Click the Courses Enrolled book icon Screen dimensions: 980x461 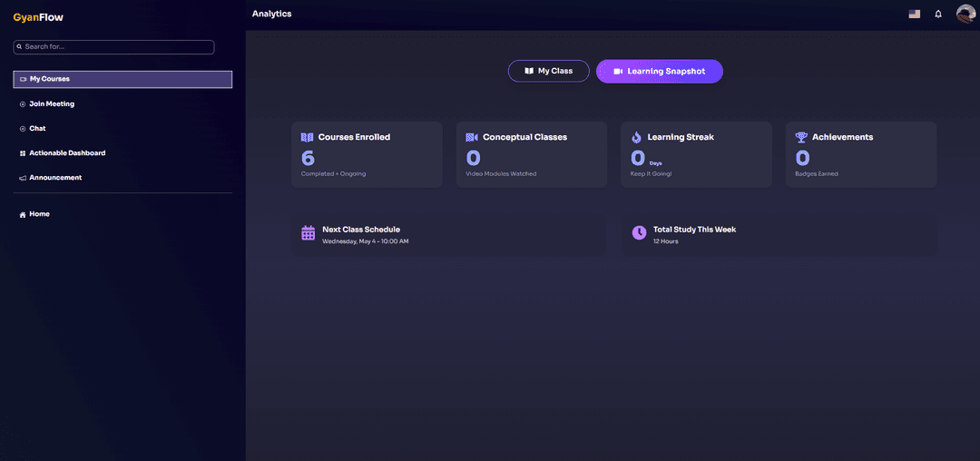pyautogui.click(x=307, y=137)
